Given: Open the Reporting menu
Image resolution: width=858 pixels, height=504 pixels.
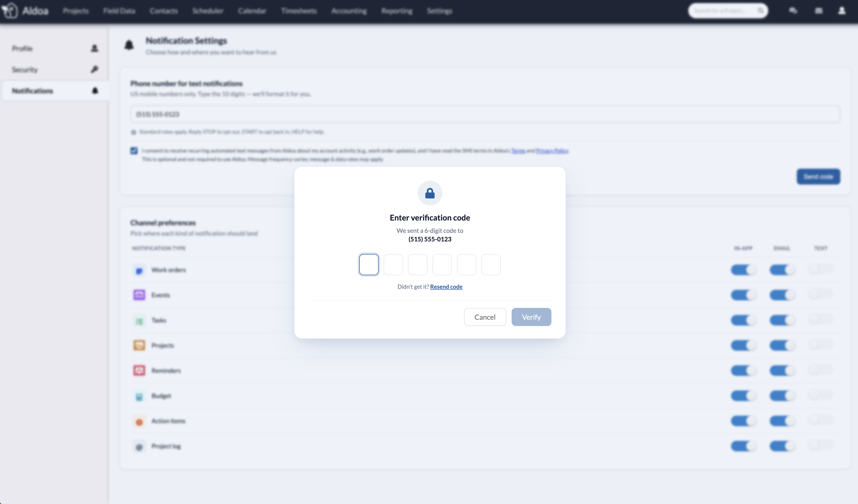Looking at the screenshot, I should (397, 11).
